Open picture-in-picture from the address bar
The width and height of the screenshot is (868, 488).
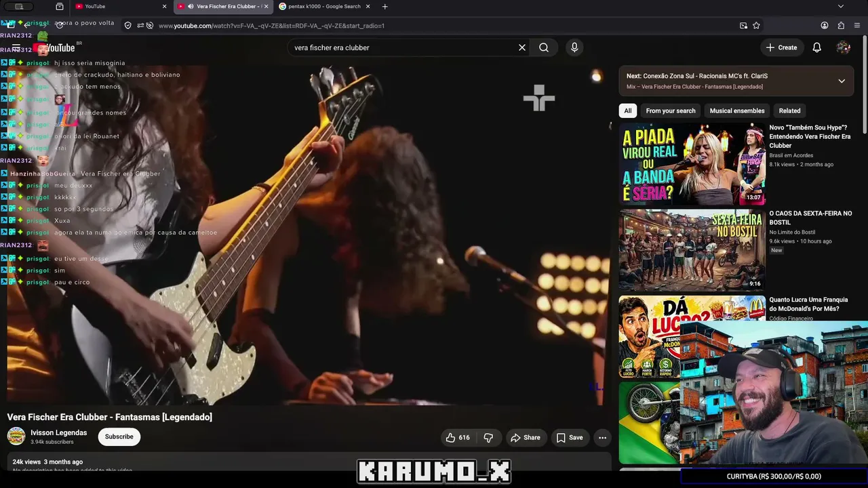743,26
